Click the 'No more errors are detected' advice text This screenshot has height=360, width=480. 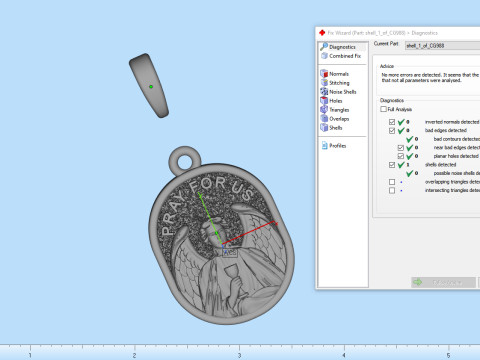point(430,78)
